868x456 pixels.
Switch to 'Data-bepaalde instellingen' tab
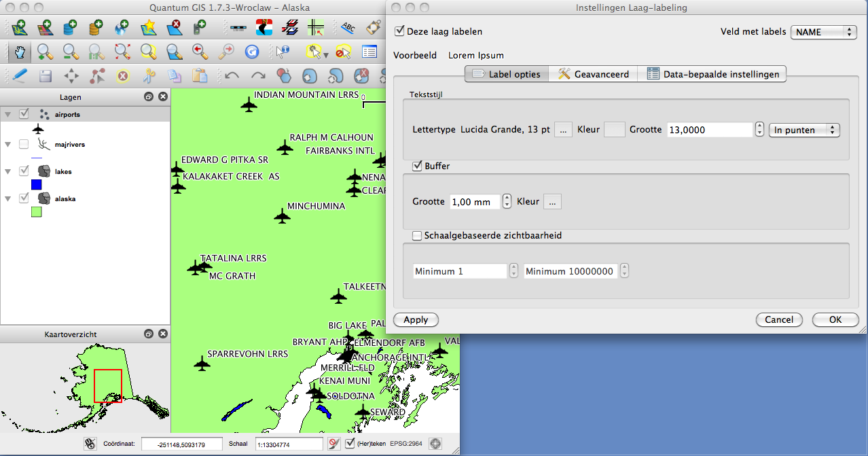(712, 74)
